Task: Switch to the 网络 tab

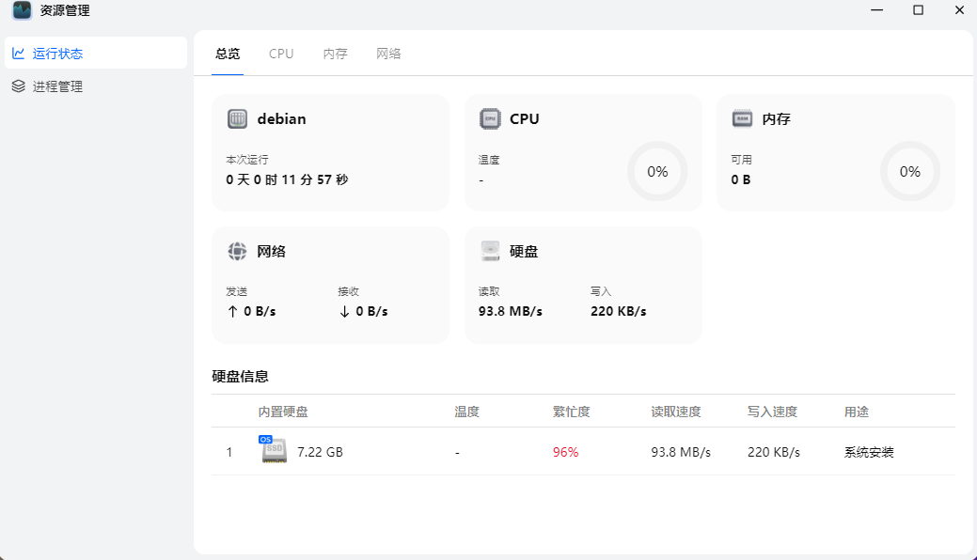Action: click(x=388, y=54)
